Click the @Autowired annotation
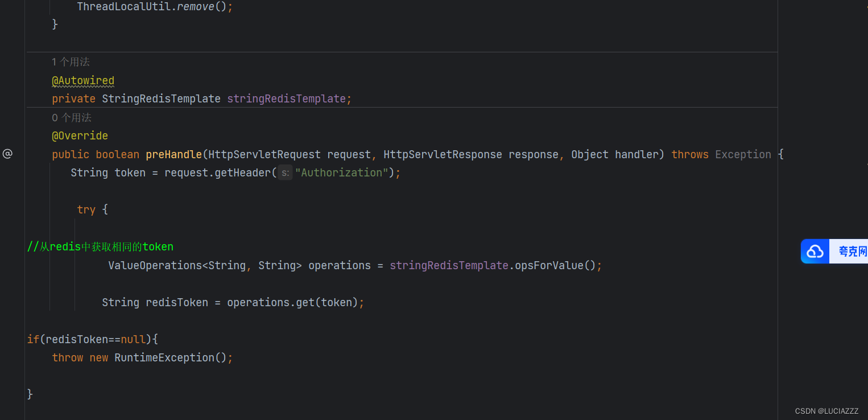Image resolution: width=868 pixels, height=420 pixels. (83, 80)
